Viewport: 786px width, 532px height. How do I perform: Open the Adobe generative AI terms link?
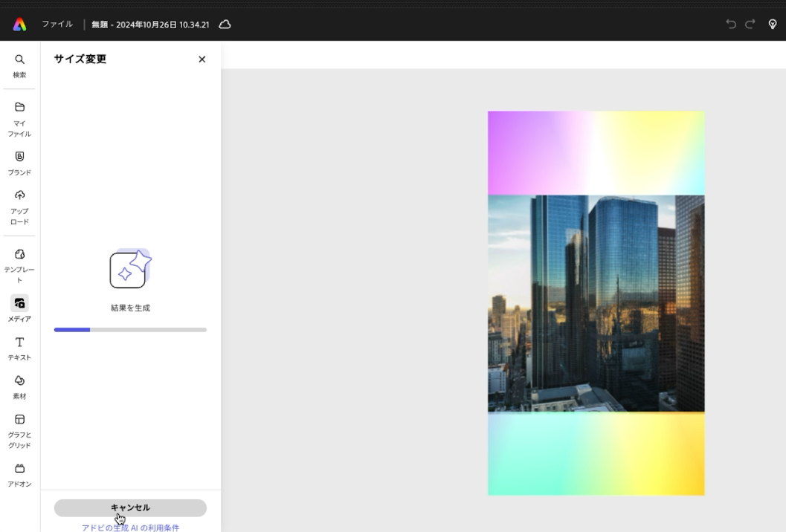[x=130, y=528]
